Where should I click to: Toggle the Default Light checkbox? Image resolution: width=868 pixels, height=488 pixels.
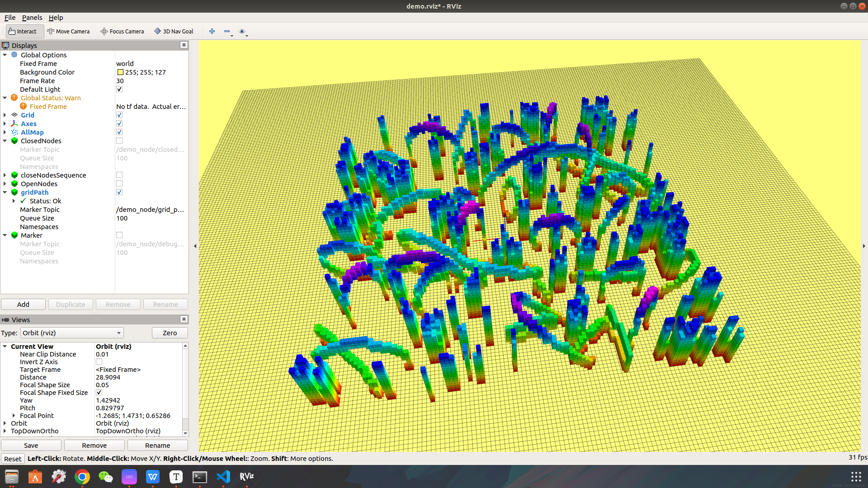[119, 89]
